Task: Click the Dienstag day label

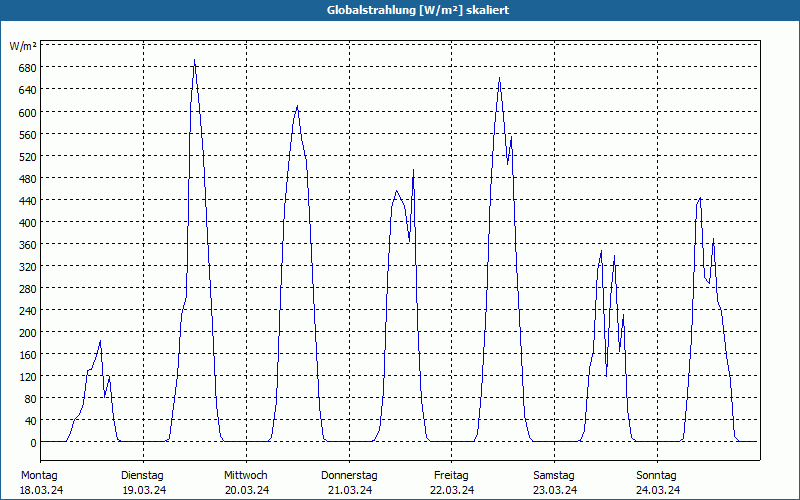Action: coord(142,476)
